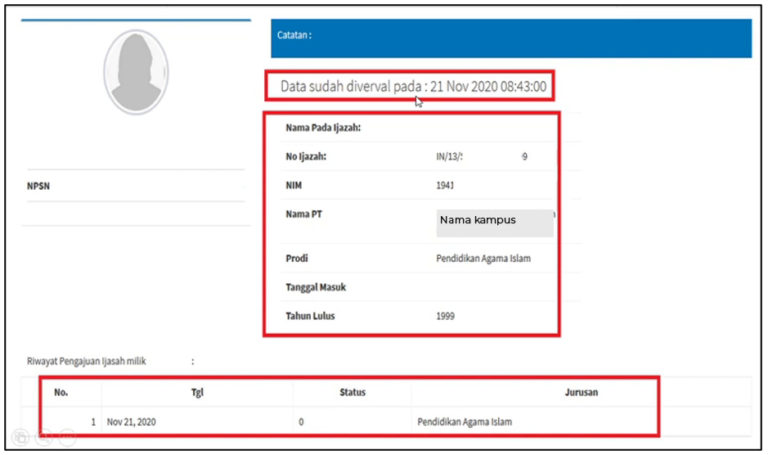Image resolution: width=768 pixels, height=455 pixels.
Task: Click the third circular icon at bottom left
Action: pos(66,437)
